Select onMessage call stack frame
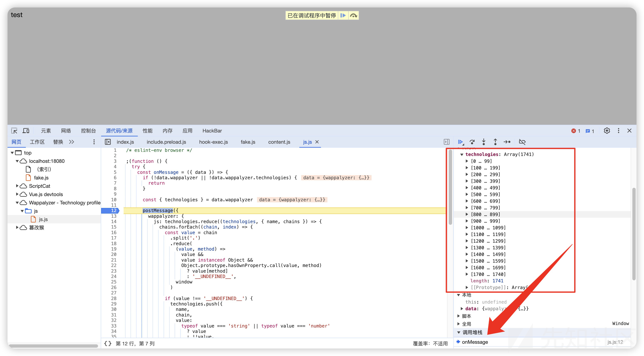The width and height of the screenshot is (644, 356). pos(542,342)
